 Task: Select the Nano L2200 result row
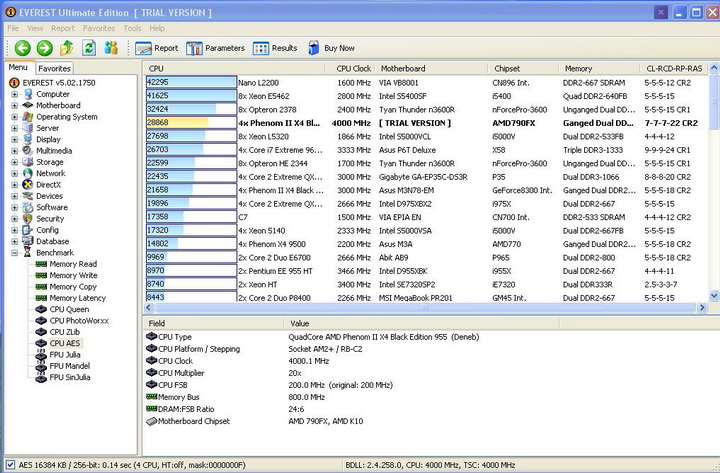[427, 83]
